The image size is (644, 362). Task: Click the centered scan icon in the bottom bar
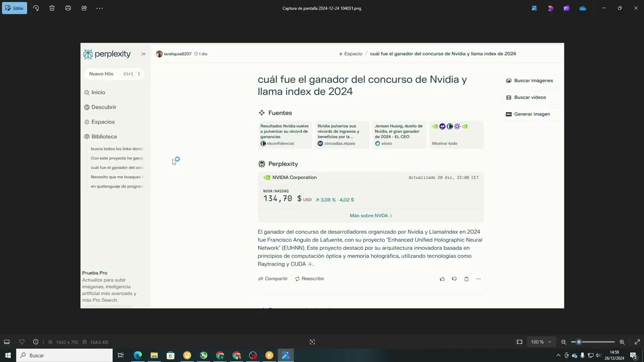(312, 342)
